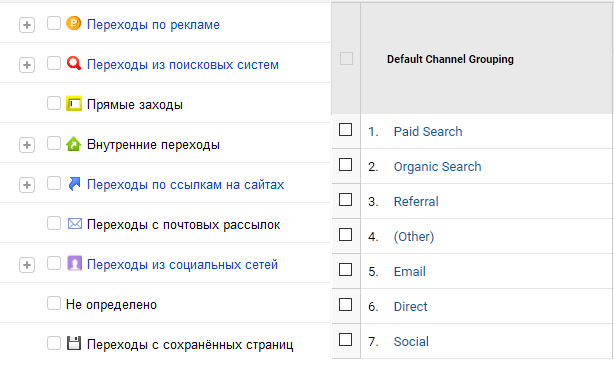Click the purple person social networks icon

74,263
